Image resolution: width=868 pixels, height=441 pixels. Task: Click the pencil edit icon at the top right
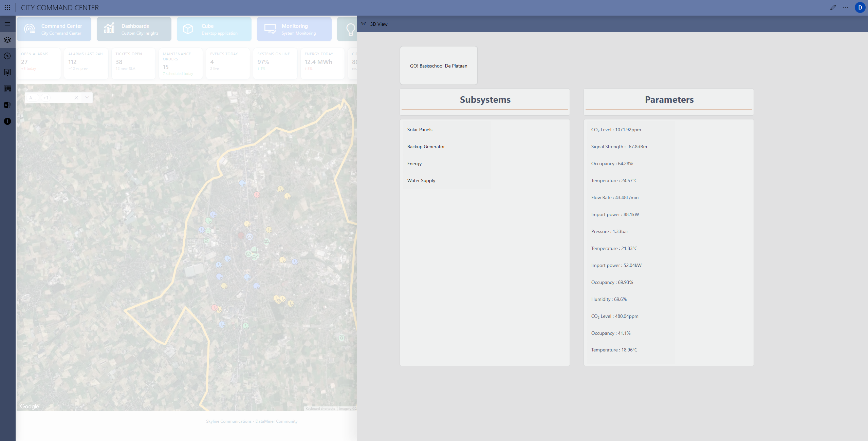coord(833,7)
